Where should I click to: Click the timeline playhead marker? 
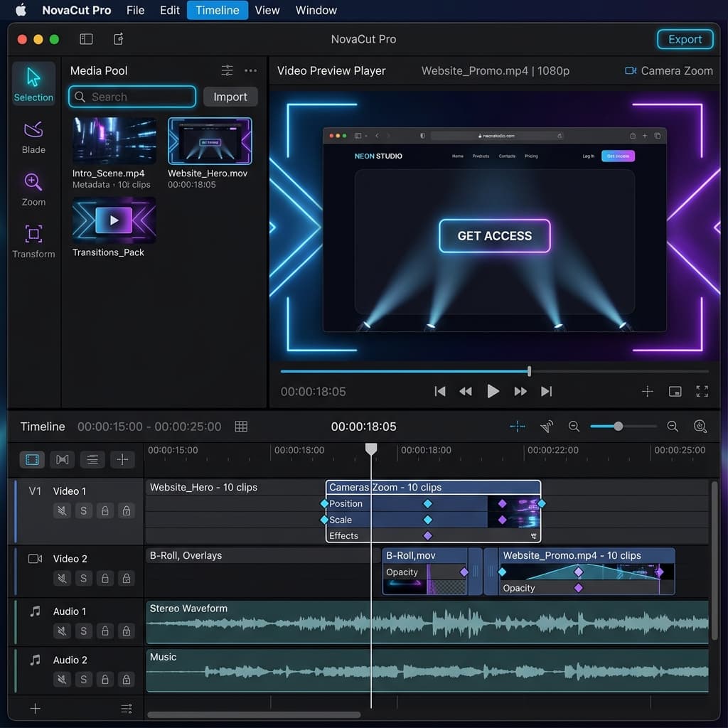(371, 449)
